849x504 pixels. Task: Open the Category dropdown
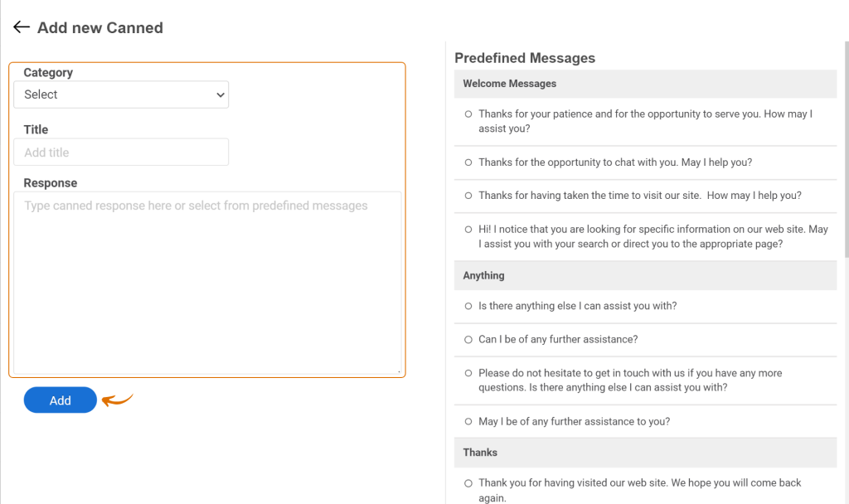[120, 94]
